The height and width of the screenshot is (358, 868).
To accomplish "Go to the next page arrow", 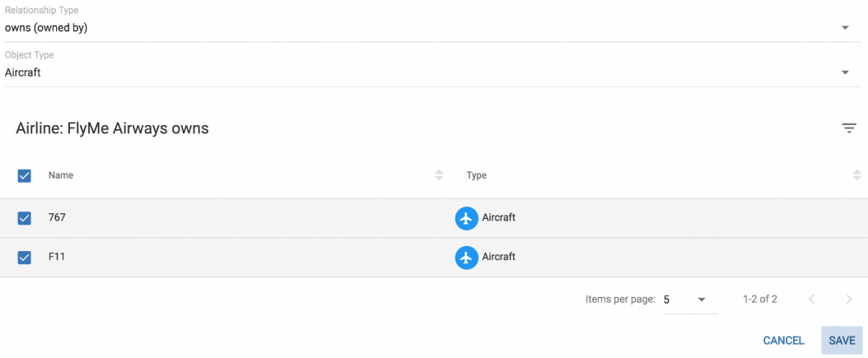I will tap(848, 300).
